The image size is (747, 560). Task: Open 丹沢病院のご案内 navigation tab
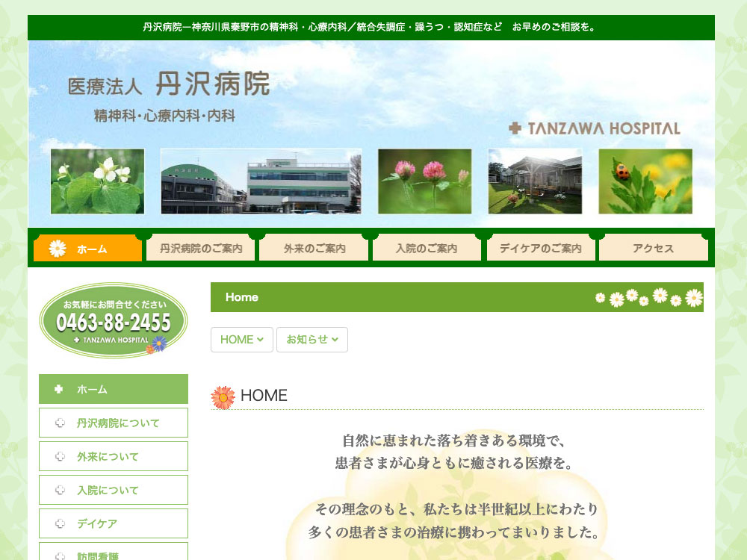tap(200, 248)
